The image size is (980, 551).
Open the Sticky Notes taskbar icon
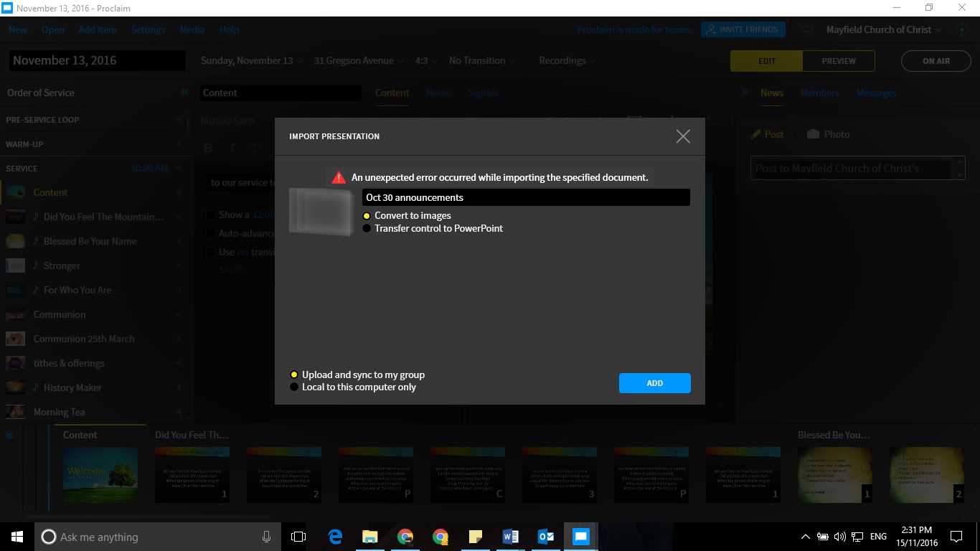(476, 537)
